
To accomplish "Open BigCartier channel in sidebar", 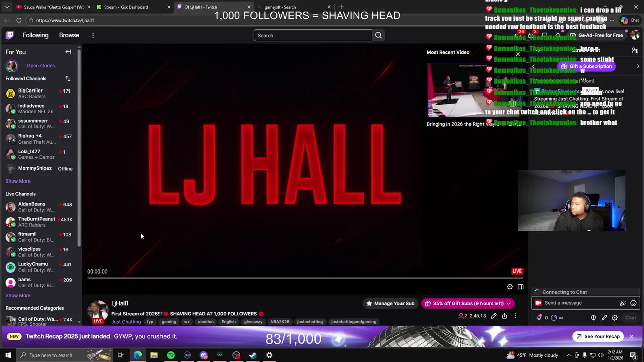I will coord(39,93).
